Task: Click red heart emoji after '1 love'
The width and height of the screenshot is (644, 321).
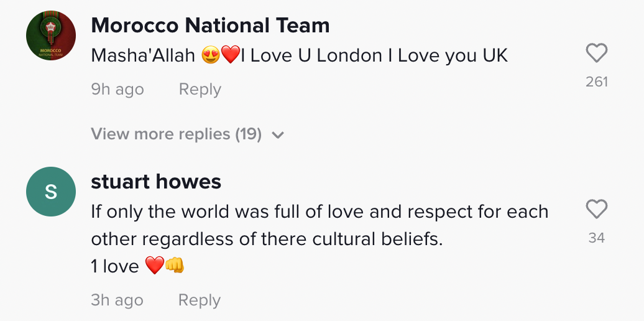Action: 154,266
